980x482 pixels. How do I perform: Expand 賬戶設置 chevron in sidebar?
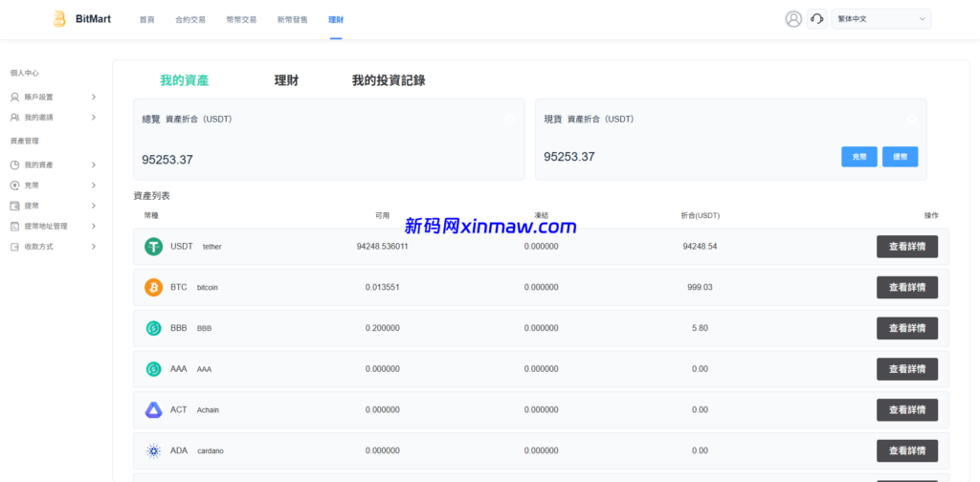(x=93, y=97)
